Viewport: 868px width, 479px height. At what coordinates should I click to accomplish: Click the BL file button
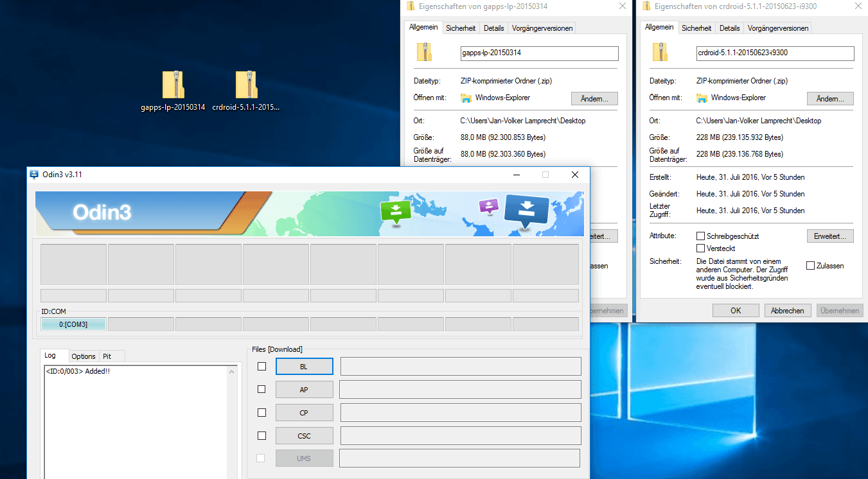coord(304,366)
